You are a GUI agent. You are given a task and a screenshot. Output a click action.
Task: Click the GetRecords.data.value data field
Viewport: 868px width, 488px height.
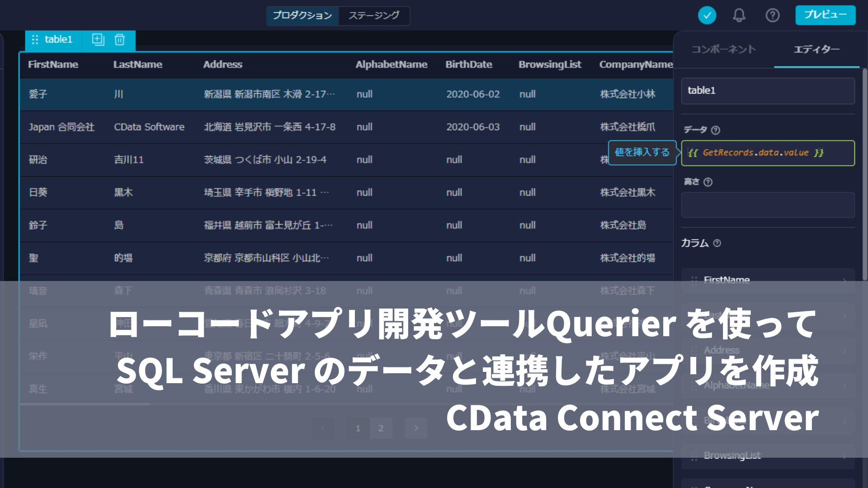pos(767,153)
